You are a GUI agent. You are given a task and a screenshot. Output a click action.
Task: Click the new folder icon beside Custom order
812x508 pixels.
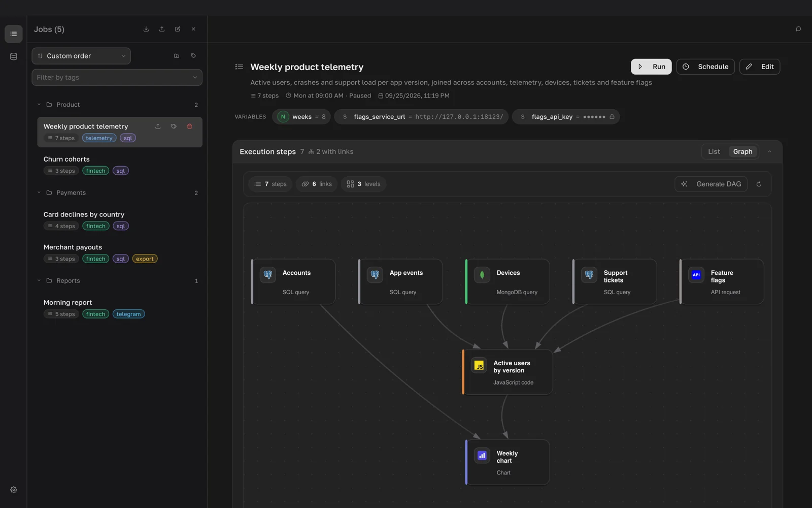177,56
